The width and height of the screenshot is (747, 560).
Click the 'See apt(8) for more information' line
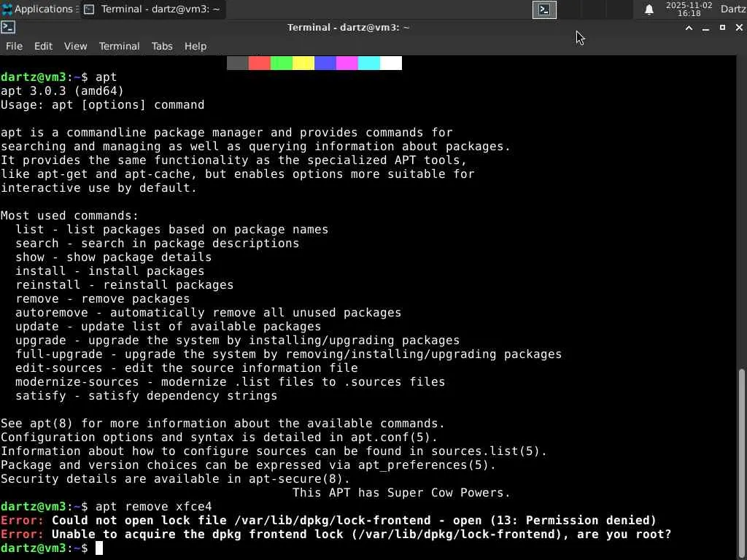tap(223, 424)
